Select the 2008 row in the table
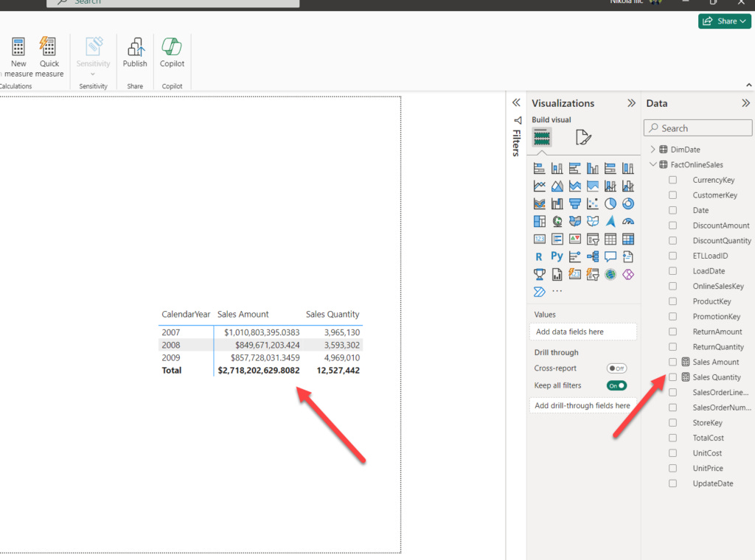Viewport: 755px width, 560px height. [260, 345]
